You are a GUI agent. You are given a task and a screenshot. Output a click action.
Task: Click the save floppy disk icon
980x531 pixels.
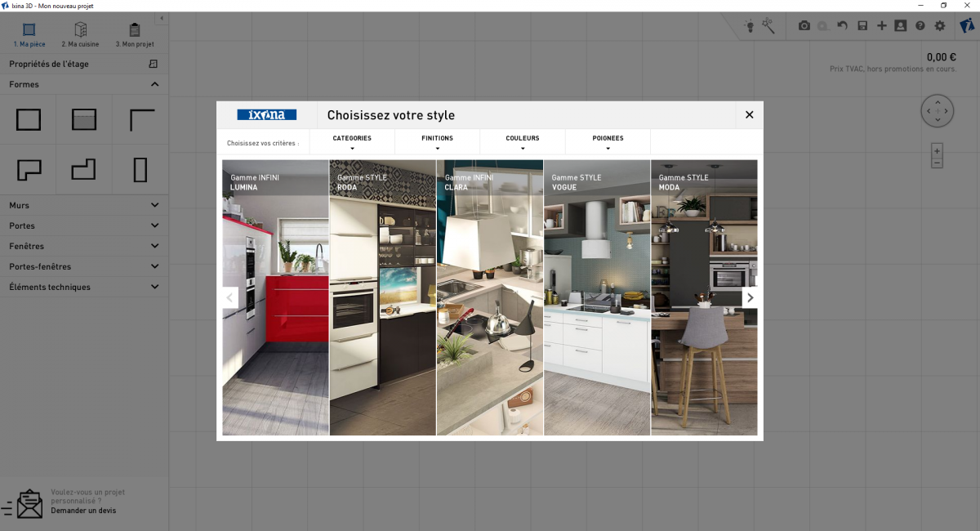click(862, 26)
